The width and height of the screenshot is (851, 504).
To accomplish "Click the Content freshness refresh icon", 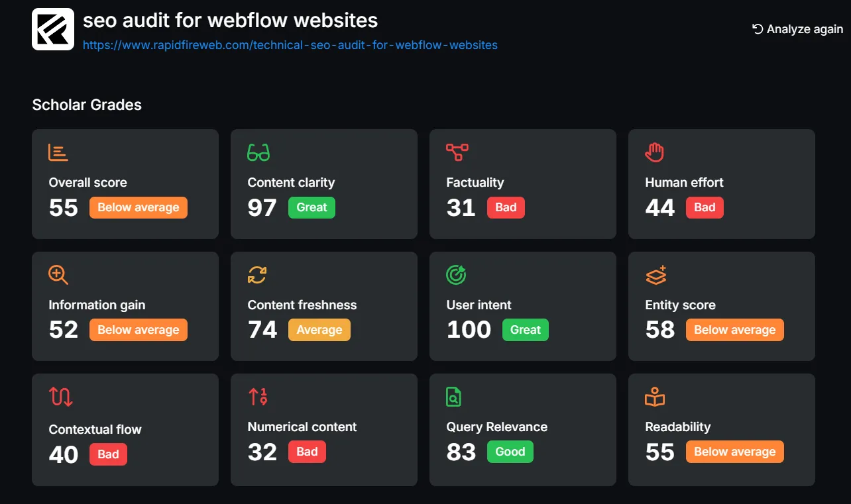I will tap(256, 274).
